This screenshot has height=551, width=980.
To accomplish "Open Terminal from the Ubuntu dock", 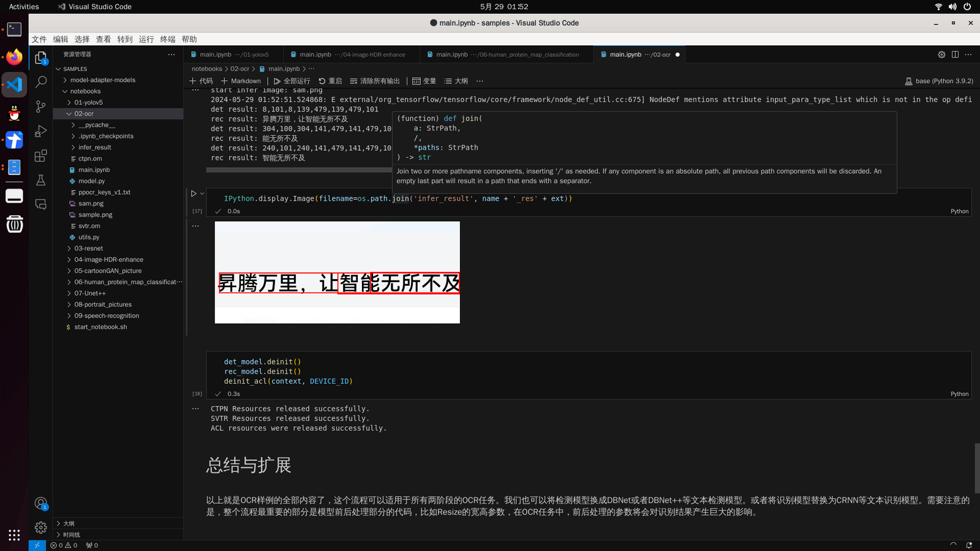I will (14, 29).
